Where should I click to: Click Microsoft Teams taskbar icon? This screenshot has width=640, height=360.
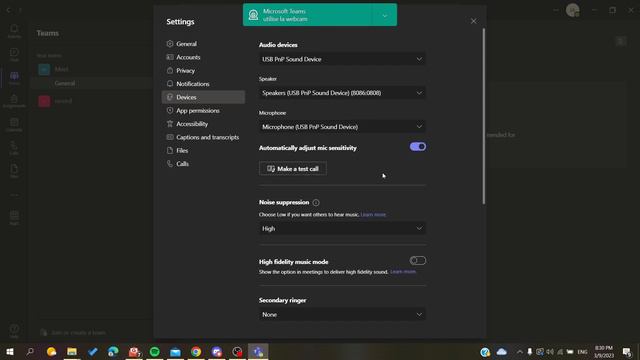click(x=258, y=351)
